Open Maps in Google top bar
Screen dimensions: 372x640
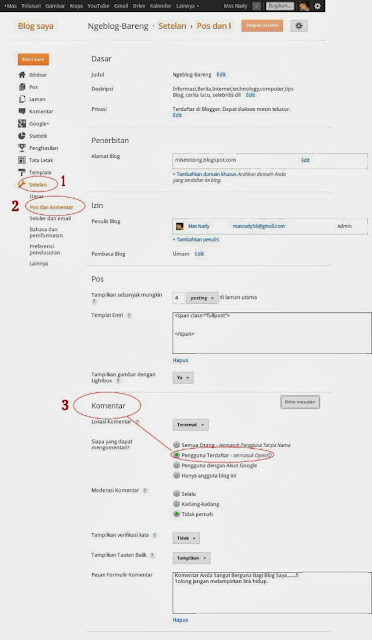pyautogui.click(x=76, y=6)
